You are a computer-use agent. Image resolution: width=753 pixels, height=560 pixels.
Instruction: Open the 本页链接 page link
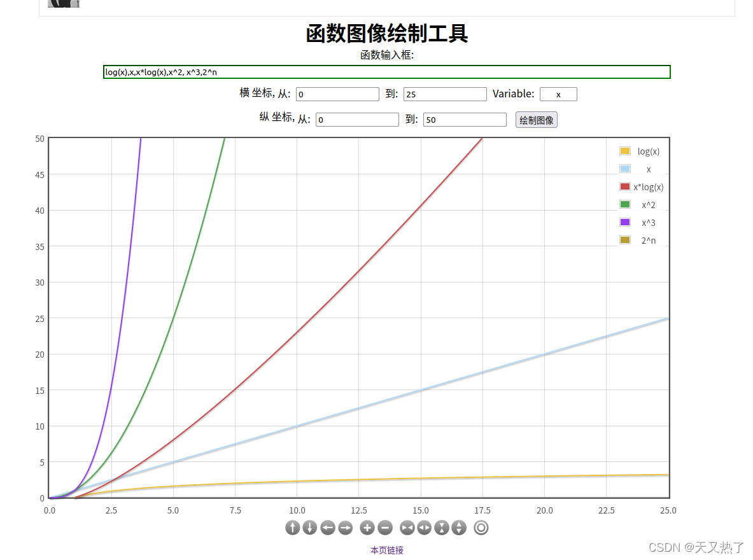(x=387, y=550)
